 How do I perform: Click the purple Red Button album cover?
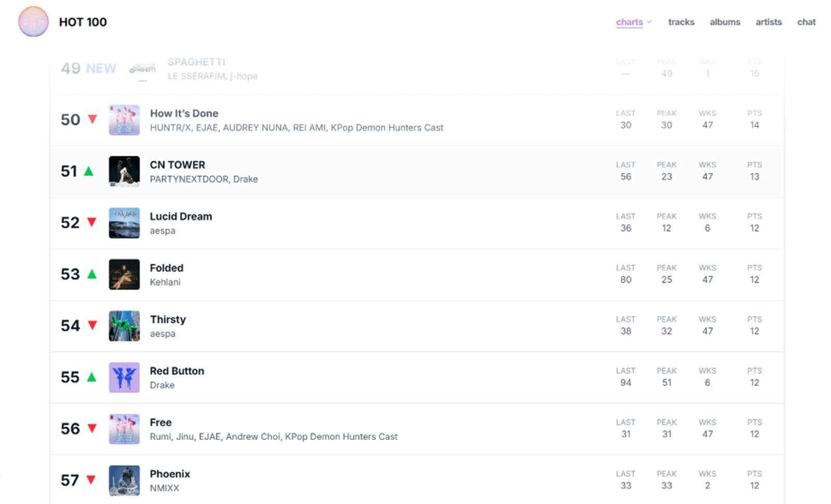pos(124,377)
